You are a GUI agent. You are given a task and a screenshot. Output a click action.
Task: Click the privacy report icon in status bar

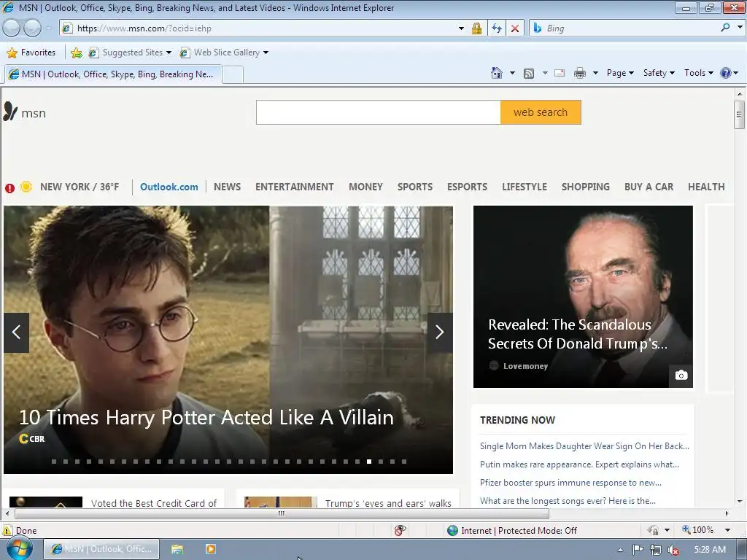(x=400, y=530)
